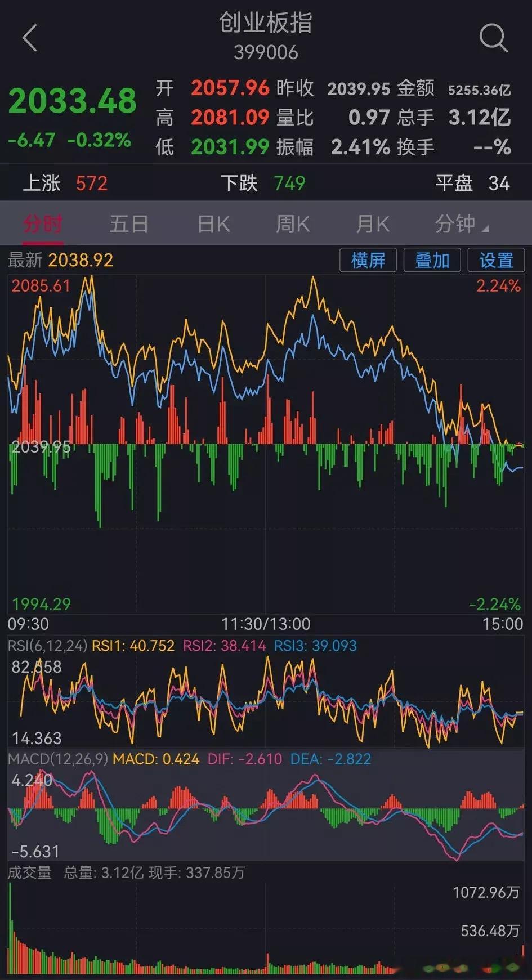The height and width of the screenshot is (980, 532).
Task: Tap the MACD(12,26,9) indicator label
Action: point(57,759)
